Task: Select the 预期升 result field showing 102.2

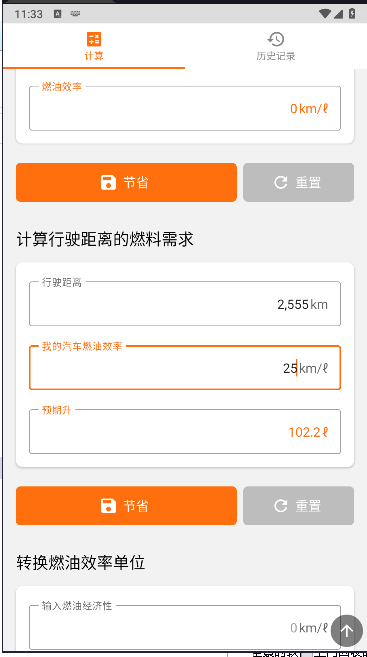Action: [x=185, y=432]
